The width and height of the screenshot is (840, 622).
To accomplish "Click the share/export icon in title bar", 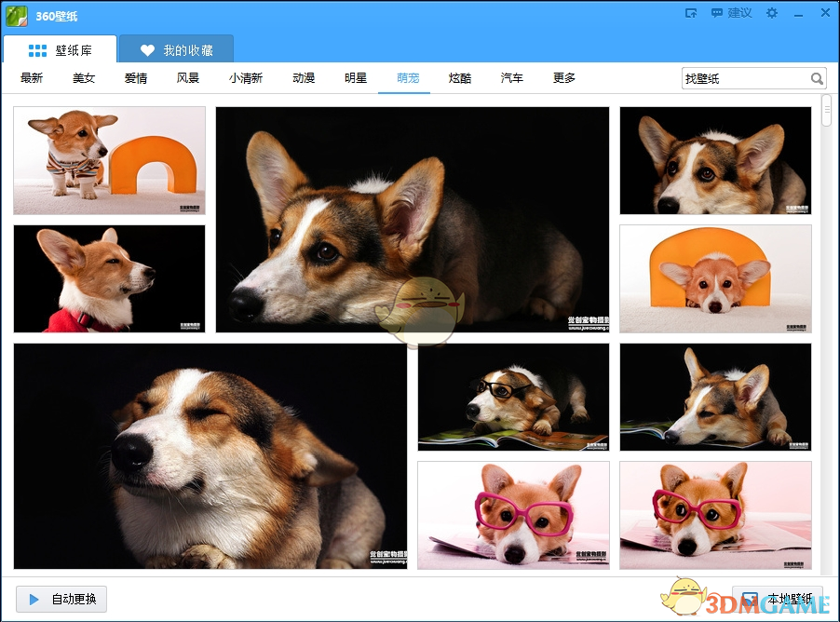I will [691, 13].
